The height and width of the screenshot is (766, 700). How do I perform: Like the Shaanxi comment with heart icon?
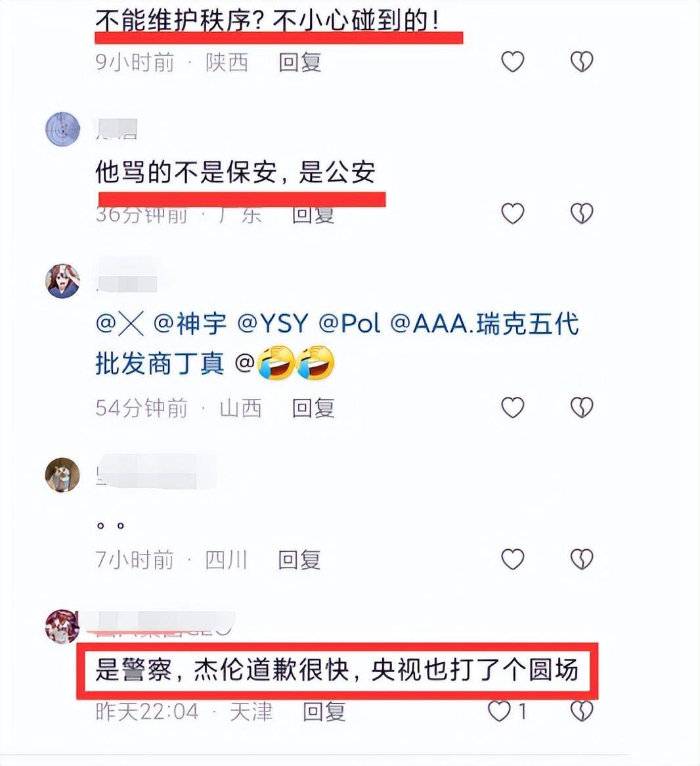coord(513,62)
